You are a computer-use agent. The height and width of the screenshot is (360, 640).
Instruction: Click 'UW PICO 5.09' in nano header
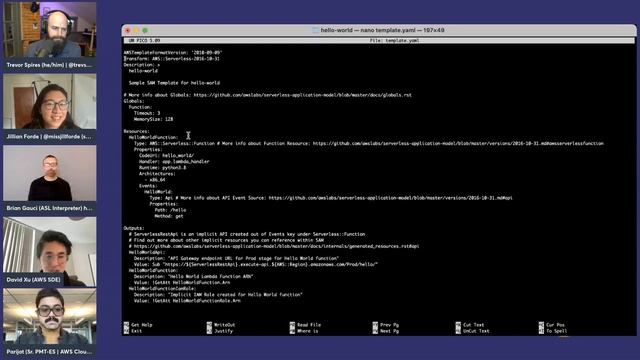[x=144, y=41]
